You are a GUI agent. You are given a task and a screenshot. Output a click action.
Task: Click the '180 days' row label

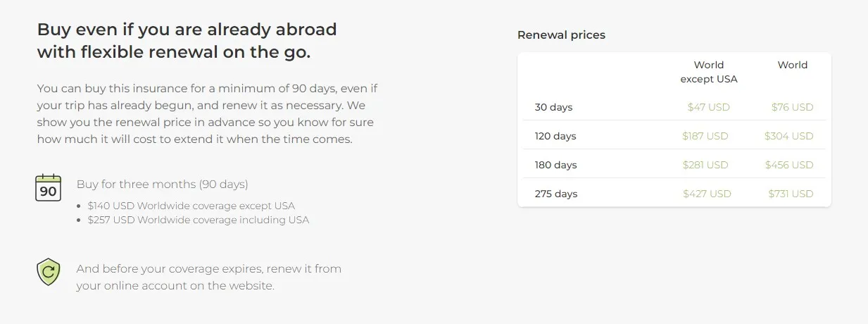pyautogui.click(x=555, y=165)
